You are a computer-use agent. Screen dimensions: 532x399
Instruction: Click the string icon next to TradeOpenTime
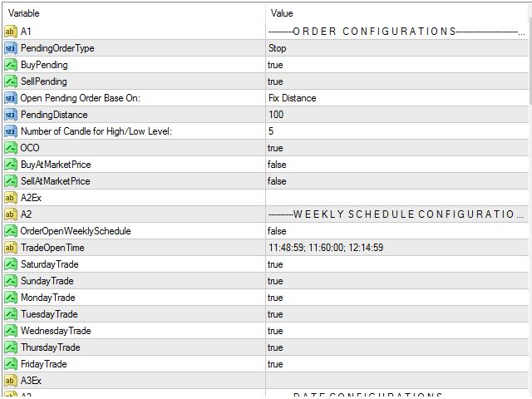(x=11, y=248)
